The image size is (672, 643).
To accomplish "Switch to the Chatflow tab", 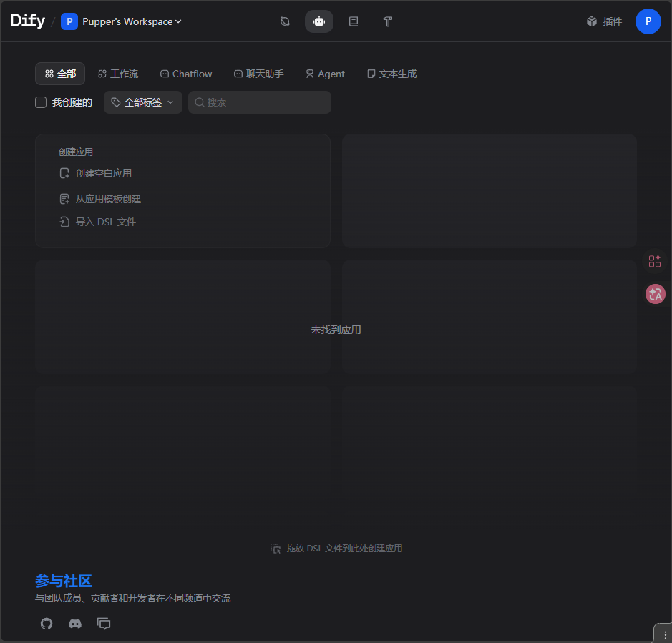I will 186,74.
